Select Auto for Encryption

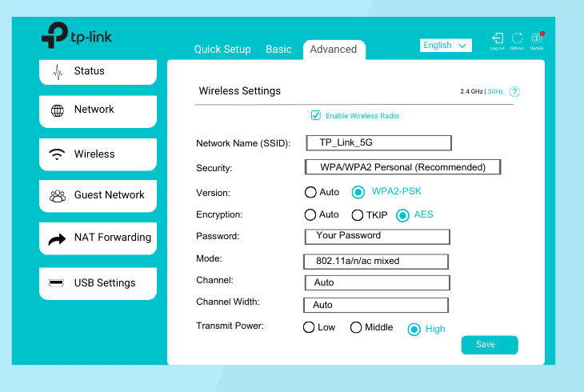[310, 215]
